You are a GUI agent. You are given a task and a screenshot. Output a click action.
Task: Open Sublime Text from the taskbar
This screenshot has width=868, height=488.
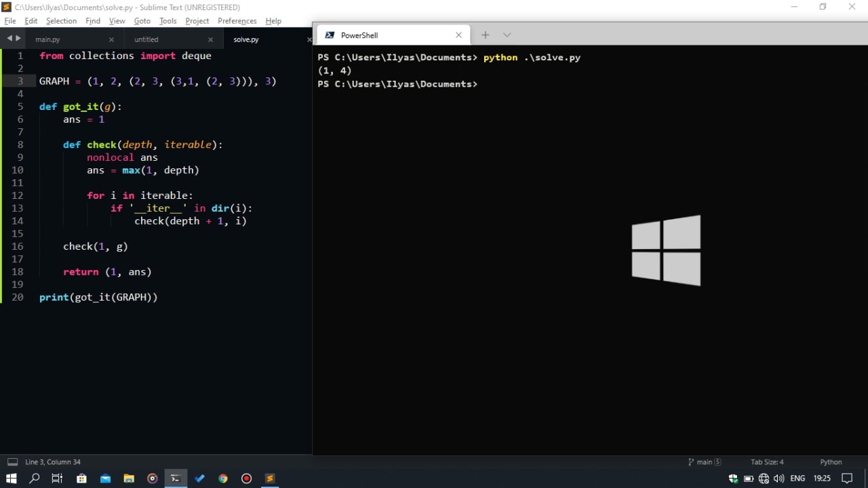[x=269, y=478]
